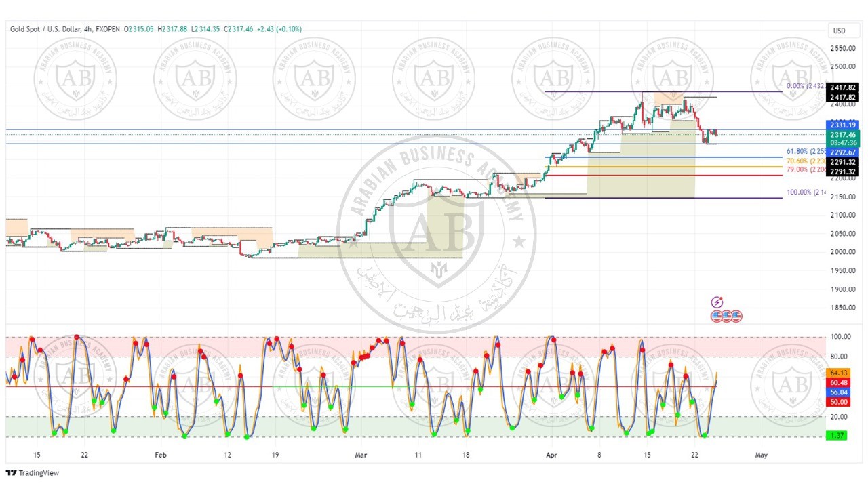Open the TradingView logo link
The width and height of the screenshot is (868, 488).
tap(33, 473)
